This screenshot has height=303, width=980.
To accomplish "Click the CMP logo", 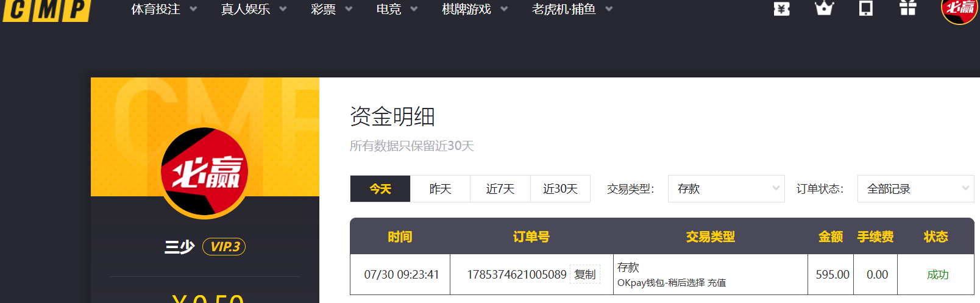I will [46, 10].
